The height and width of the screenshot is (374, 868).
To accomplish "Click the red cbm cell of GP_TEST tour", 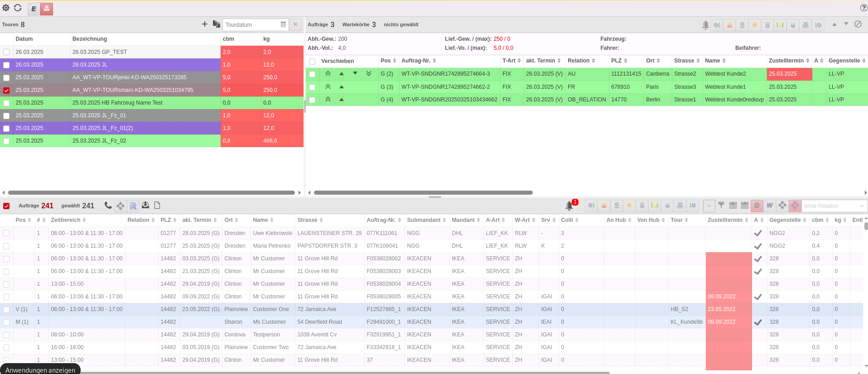I will (x=241, y=52).
